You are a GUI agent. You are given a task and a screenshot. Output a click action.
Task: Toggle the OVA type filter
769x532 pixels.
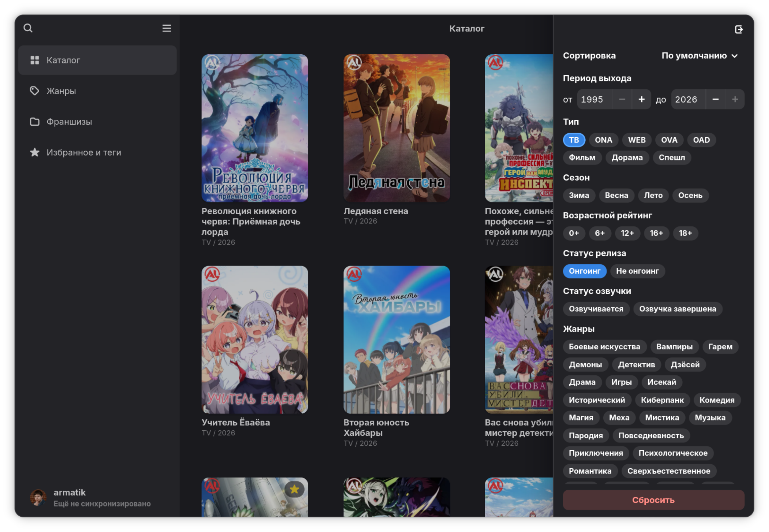pos(669,140)
